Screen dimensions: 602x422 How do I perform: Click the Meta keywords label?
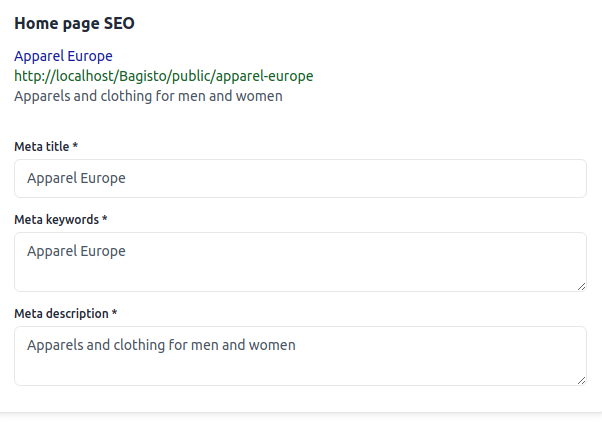56,219
